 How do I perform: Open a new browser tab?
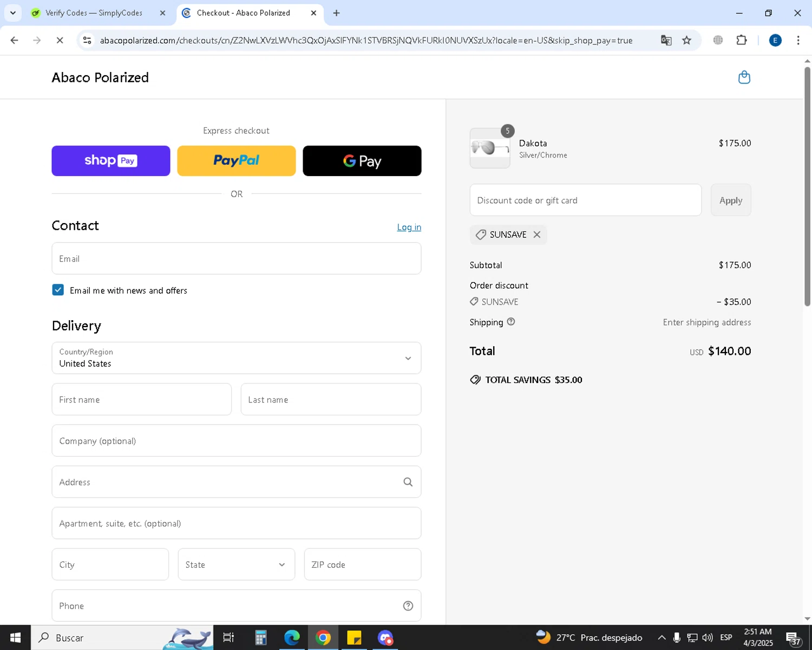tap(337, 13)
